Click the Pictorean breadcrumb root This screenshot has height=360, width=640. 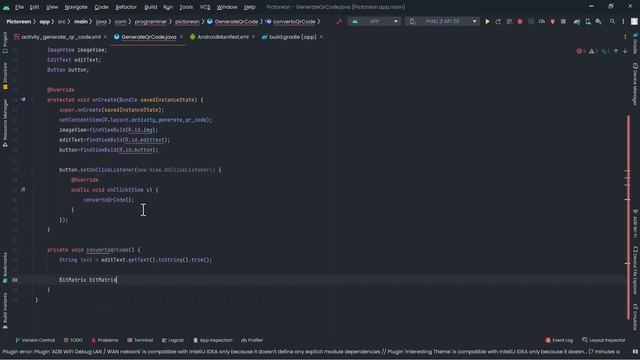point(18,22)
